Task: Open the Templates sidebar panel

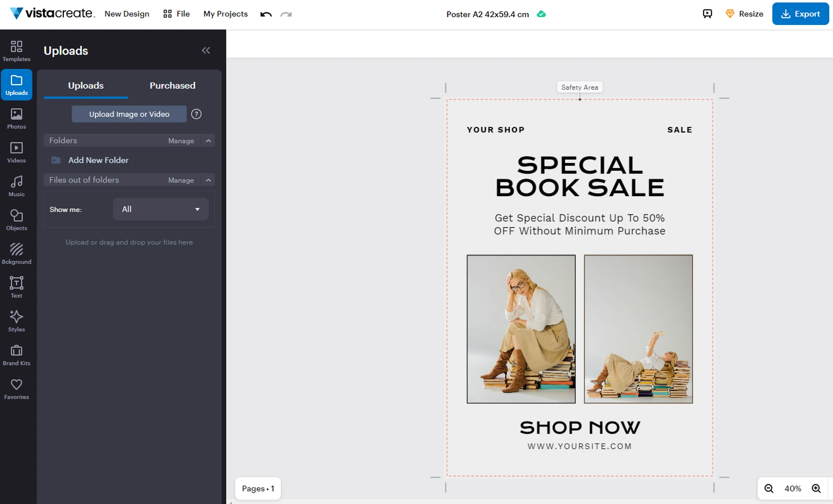Action: [16, 51]
